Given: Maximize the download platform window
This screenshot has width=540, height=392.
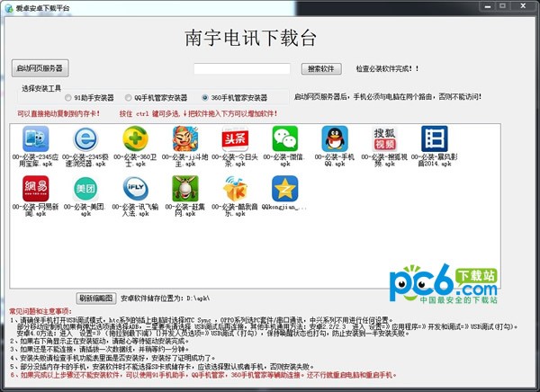Looking at the screenshot, I should [x=502, y=6].
